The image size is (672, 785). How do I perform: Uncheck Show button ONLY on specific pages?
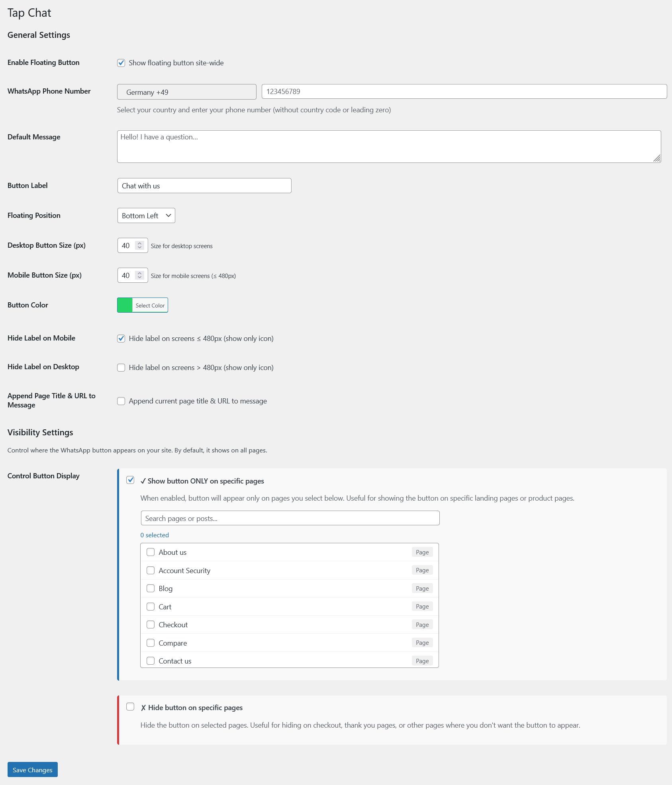click(130, 480)
